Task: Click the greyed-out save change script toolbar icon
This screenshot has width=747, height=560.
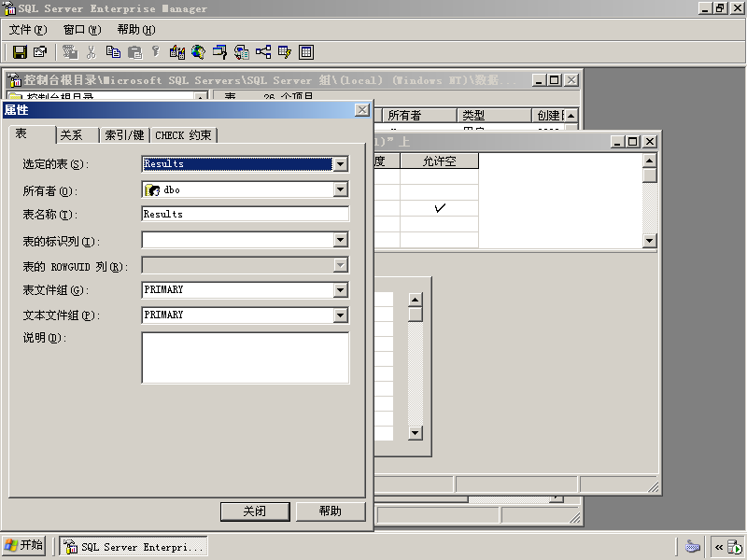Action: [x=70, y=52]
